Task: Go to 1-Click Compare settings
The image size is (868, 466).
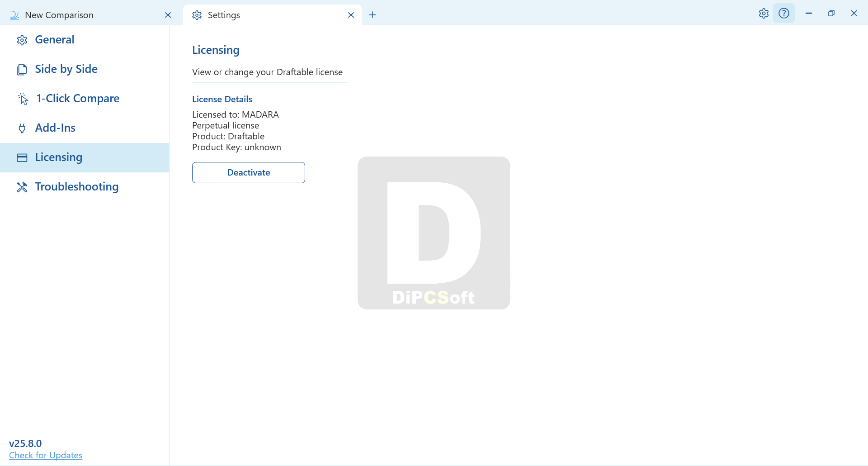Action: click(85, 99)
